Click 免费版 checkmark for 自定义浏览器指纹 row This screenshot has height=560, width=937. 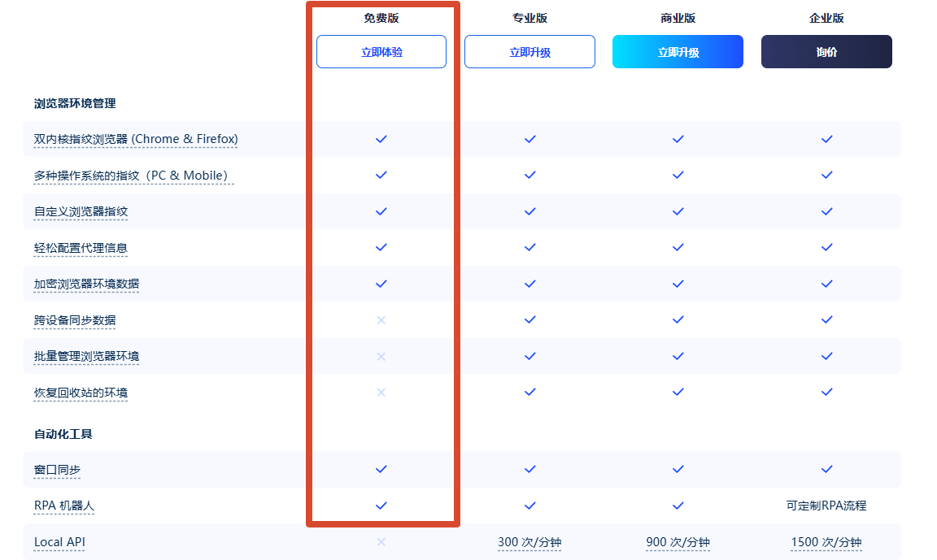pyautogui.click(x=381, y=211)
